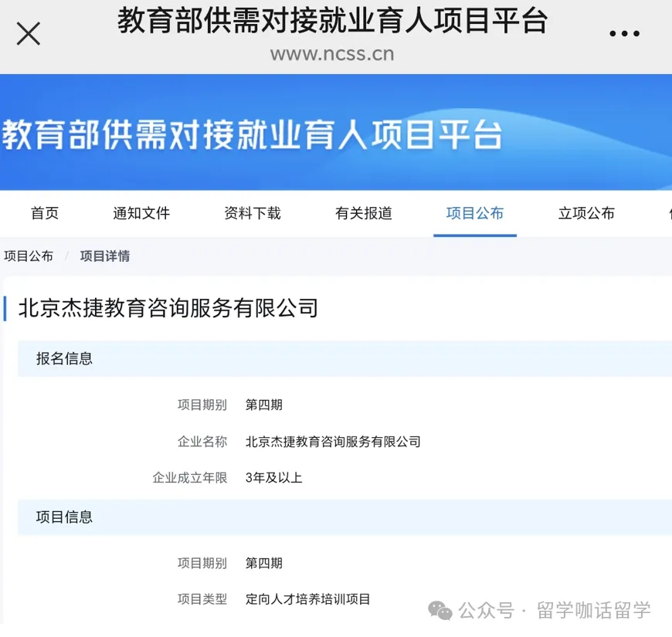Click the 企业名称 label
This screenshot has width=672, height=637.
(x=202, y=442)
